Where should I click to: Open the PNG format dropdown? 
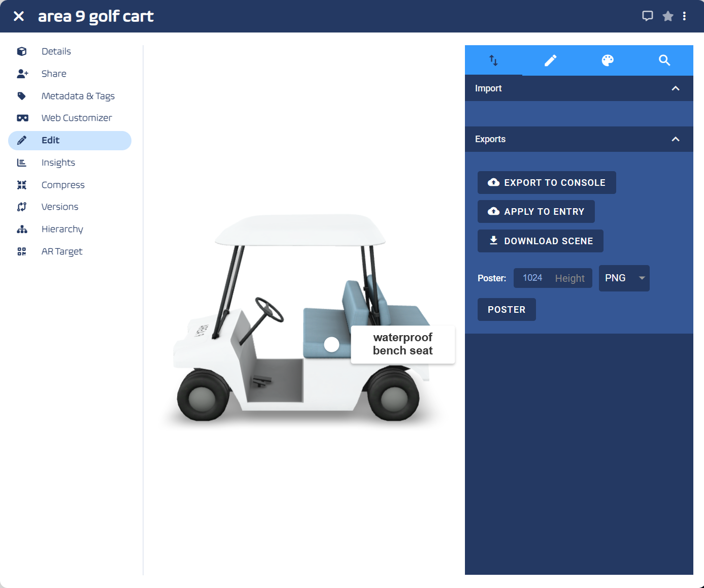pos(624,278)
